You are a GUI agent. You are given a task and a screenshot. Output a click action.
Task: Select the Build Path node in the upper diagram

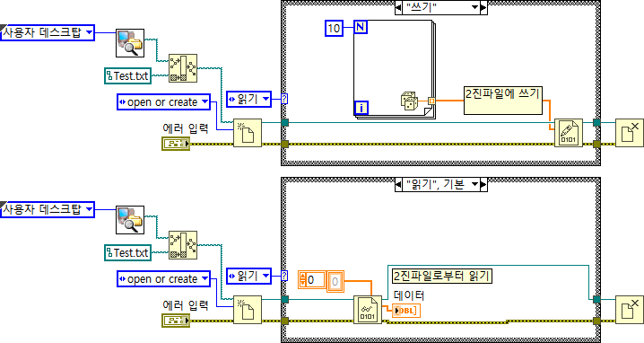(183, 68)
